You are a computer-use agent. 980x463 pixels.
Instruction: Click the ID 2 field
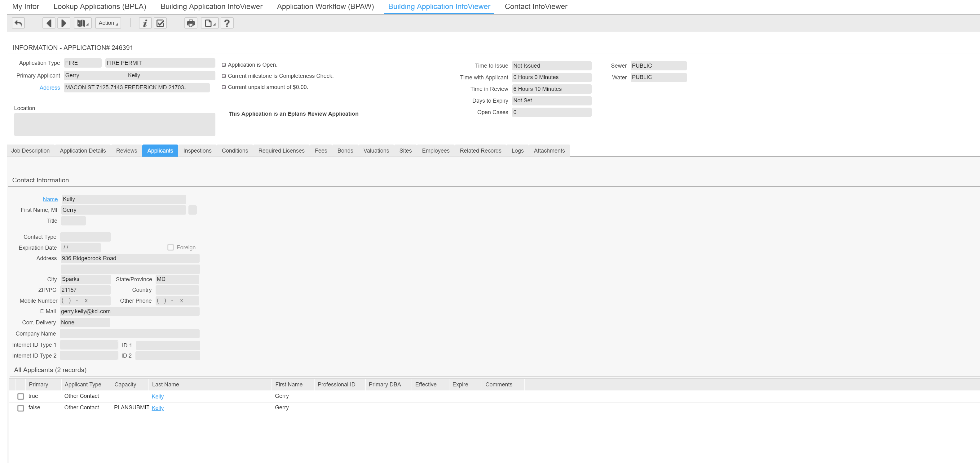(x=168, y=356)
